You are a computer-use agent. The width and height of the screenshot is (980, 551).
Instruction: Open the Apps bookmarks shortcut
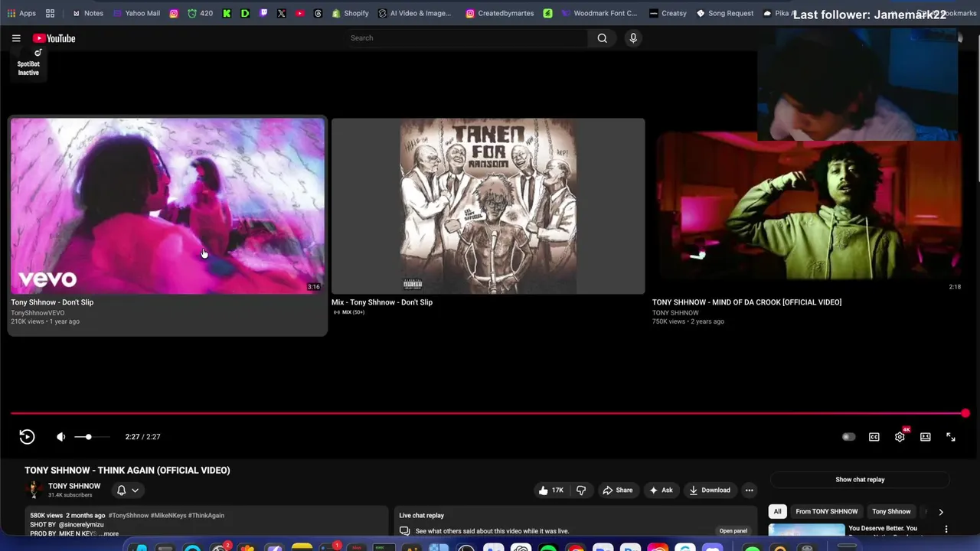click(21, 13)
